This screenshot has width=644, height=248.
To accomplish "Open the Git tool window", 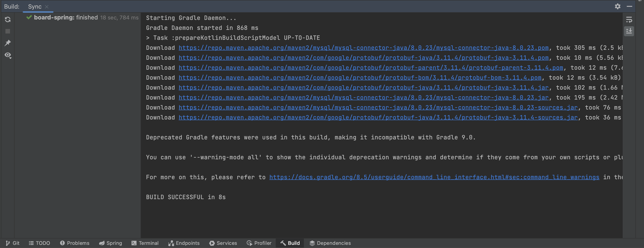I will click(x=12, y=243).
